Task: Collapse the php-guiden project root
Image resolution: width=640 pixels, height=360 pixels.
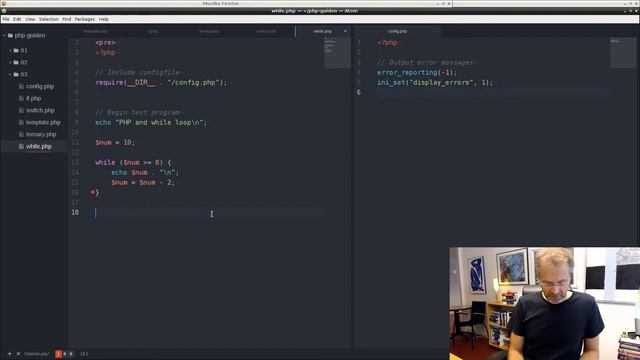Action: click(x=4, y=36)
